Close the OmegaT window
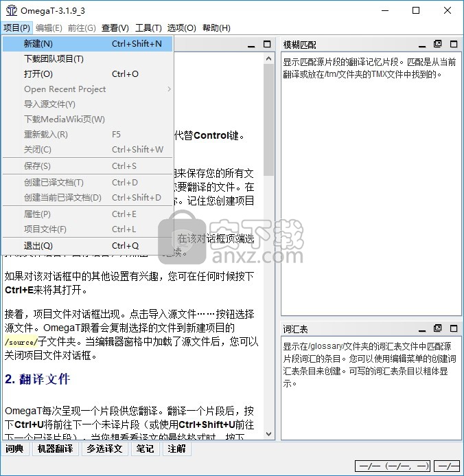 [448, 10]
